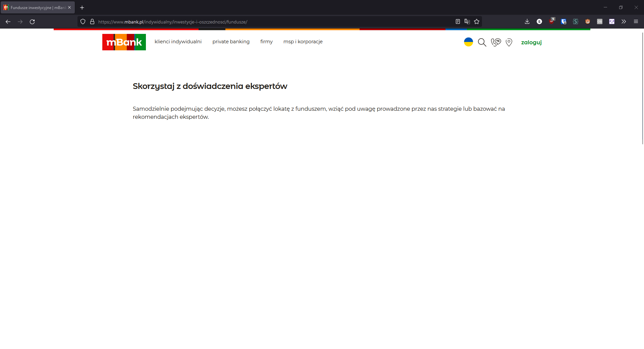Open the branch locator map pin icon
The height and width of the screenshot is (349, 644).
(509, 43)
